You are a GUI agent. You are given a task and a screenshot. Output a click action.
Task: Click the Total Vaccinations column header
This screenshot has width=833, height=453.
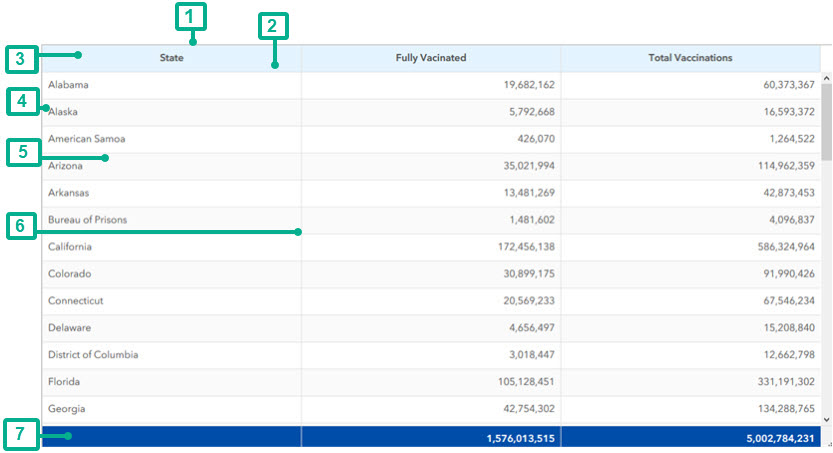(x=690, y=58)
